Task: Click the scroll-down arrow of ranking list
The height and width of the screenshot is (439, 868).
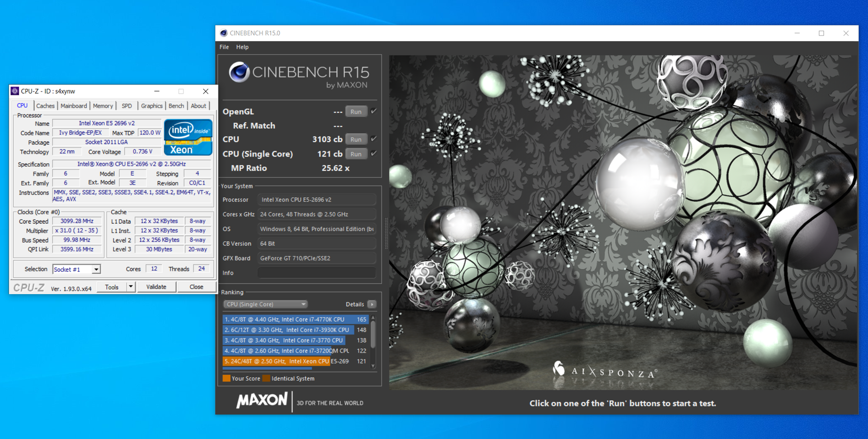Action: coord(373,366)
